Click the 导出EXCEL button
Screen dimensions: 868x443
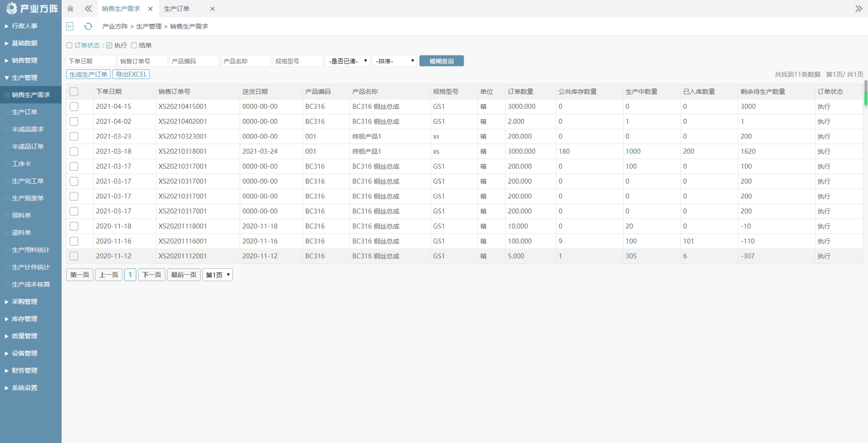(x=131, y=74)
